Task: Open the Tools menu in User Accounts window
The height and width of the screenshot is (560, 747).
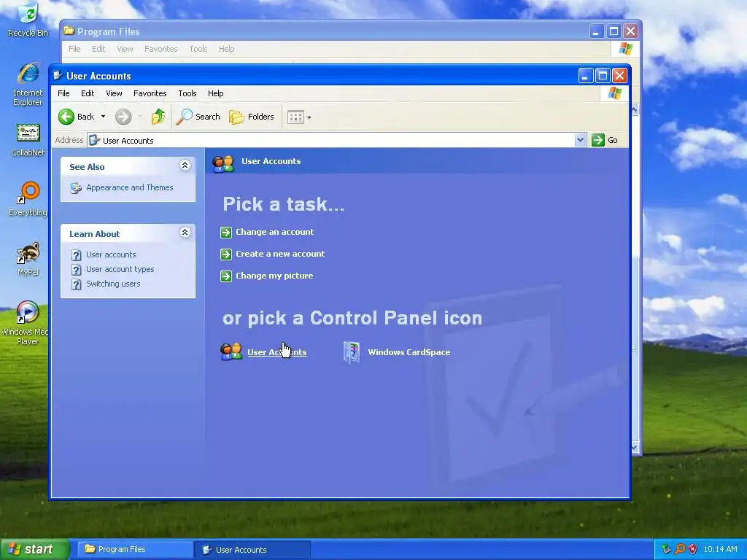Action: click(187, 93)
